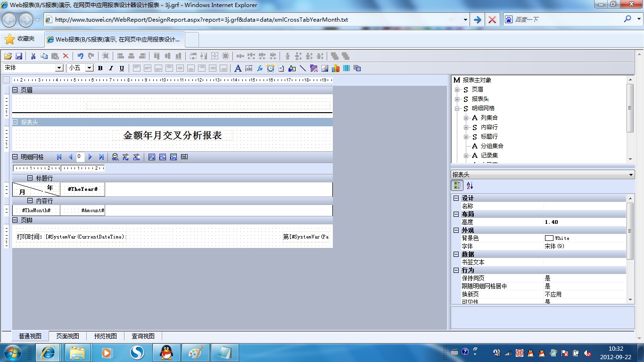Image resolution: width=644 pixels, height=362 pixels.
Task: Select the static text box 'A' tool
Action: (x=238, y=68)
